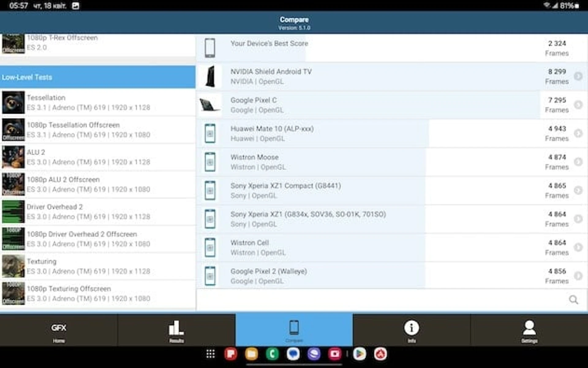Launch the pink camera app
588x368 pixels.
click(x=335, y=354)
